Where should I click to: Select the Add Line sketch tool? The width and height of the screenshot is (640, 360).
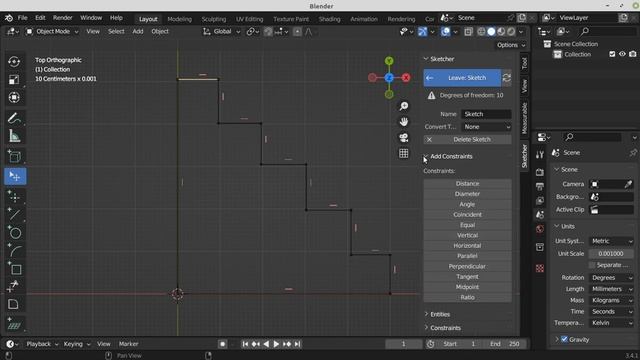pos(14,215)
